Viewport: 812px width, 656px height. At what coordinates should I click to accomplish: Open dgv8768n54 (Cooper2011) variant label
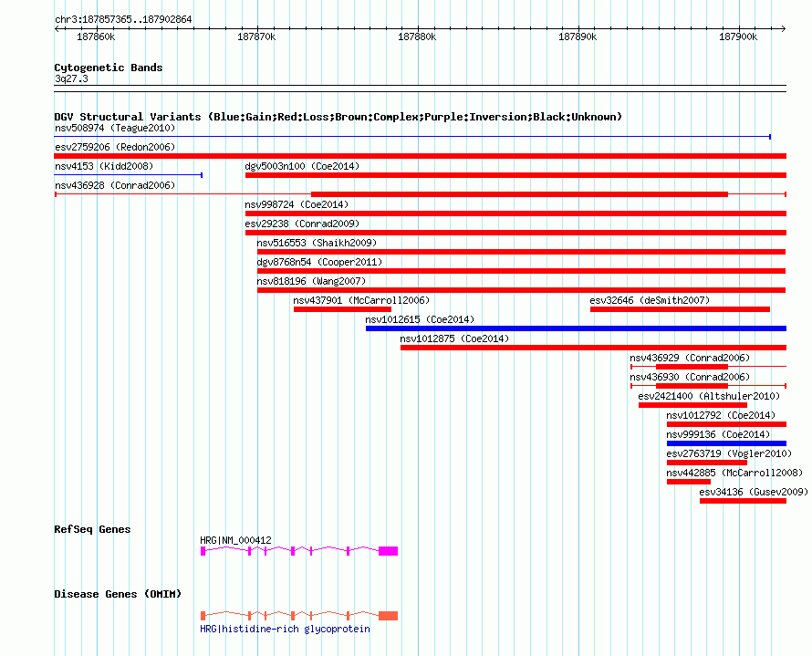(319, 262)
